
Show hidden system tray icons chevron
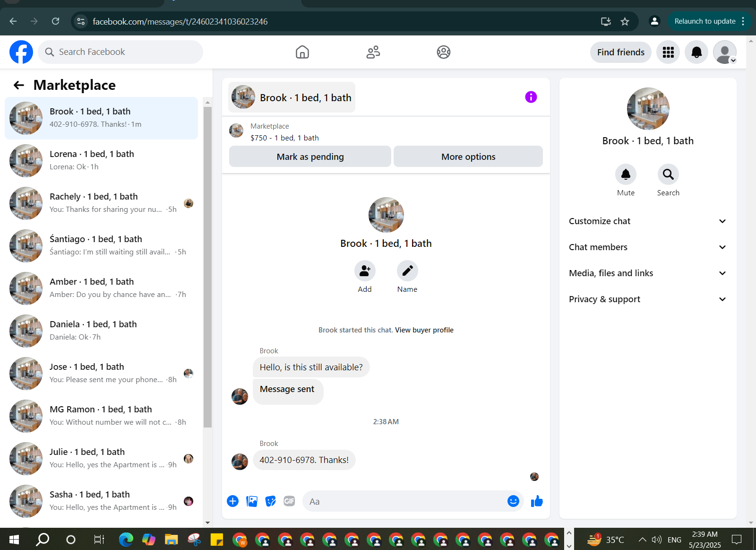642,540
